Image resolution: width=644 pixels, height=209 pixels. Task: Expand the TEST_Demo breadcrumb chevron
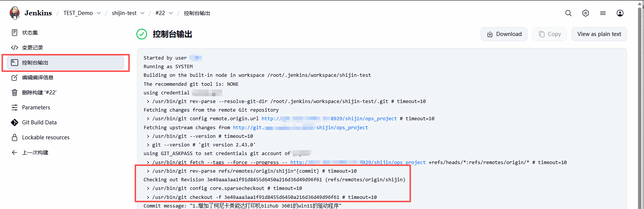(99, 13)
